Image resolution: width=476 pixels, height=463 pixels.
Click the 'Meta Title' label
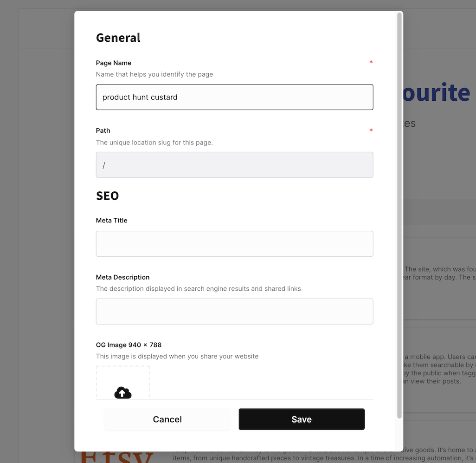[112, 221]
